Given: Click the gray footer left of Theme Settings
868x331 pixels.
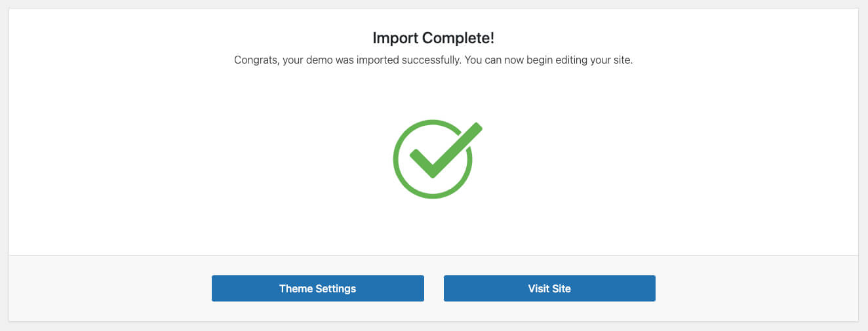Looking at the screenshot, I should click(110, 288).
